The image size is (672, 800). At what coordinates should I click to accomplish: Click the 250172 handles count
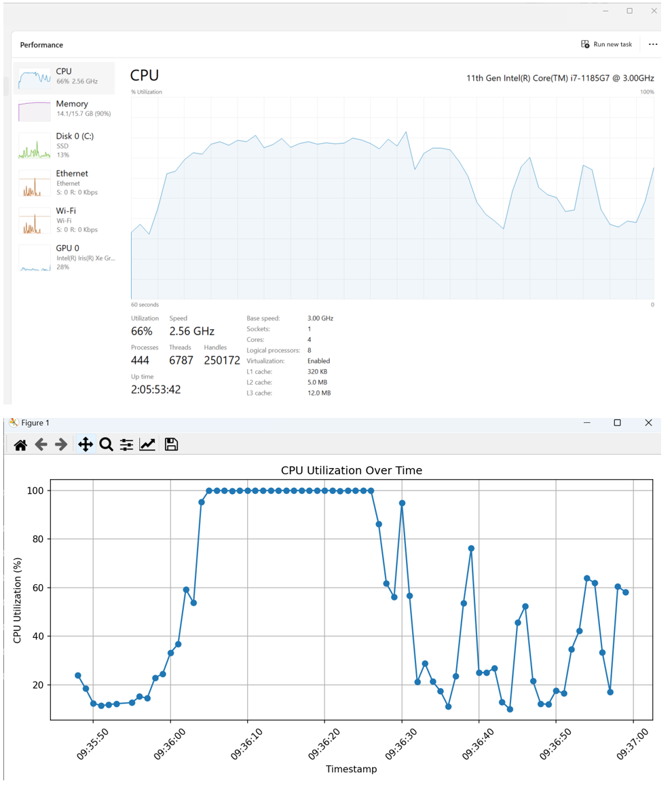[x=222, y=360]
